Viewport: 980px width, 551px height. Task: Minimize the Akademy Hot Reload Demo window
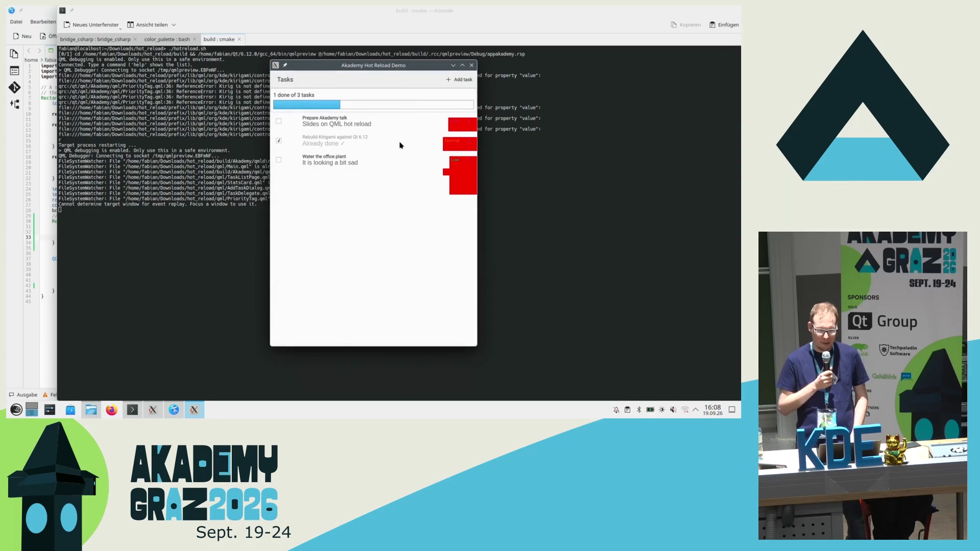point(453,65)
